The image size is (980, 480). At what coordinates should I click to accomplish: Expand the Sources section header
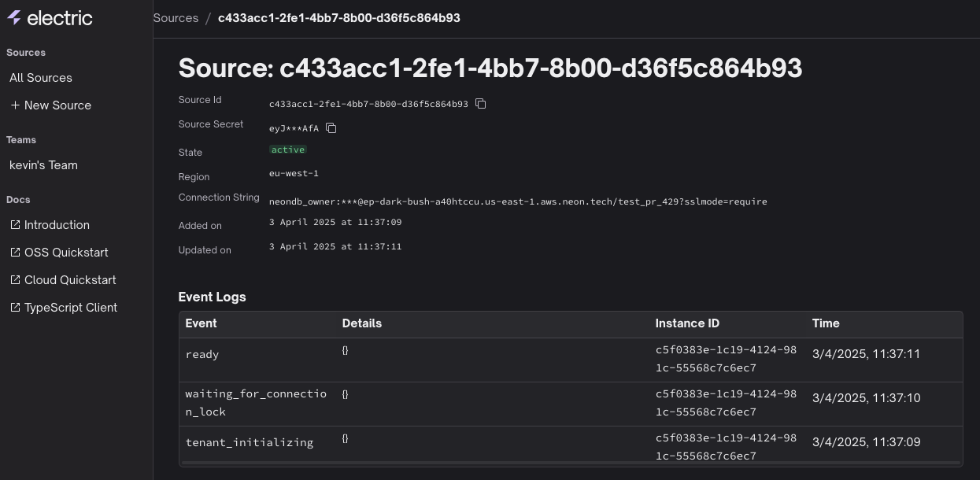coord(25,53)
